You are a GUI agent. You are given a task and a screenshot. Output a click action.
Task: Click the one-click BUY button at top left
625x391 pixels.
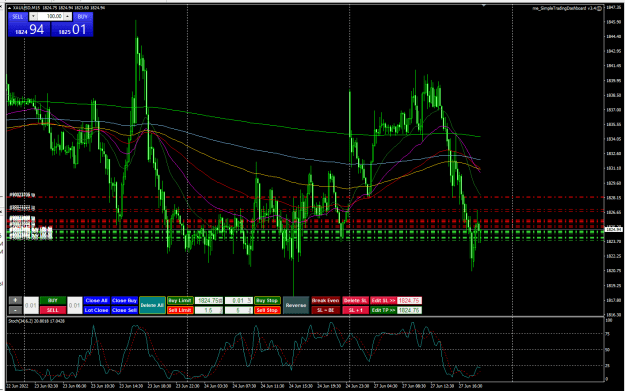(x=83, y=17)
